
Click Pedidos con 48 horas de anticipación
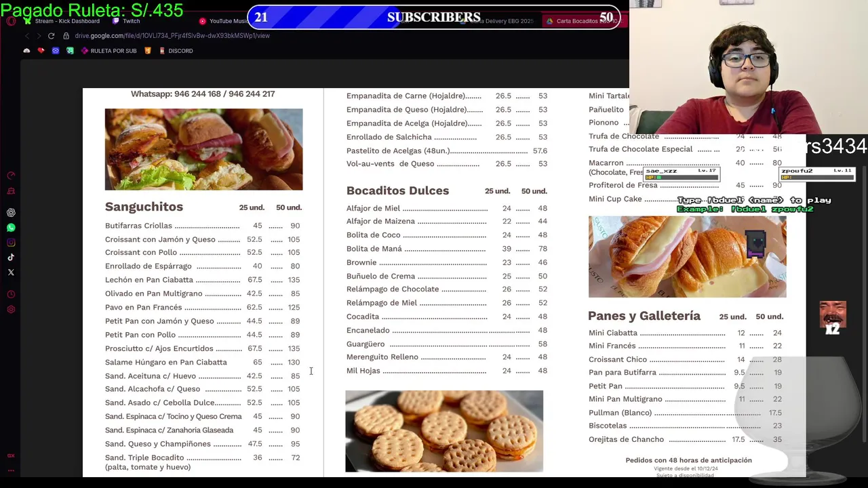point(688,460)
